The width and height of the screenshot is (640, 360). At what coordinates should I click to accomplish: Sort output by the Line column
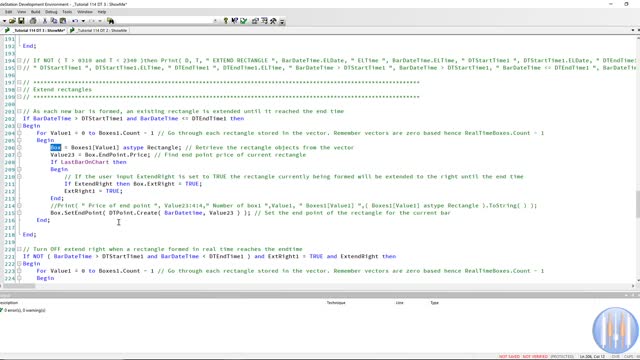[x=399, y=302]
